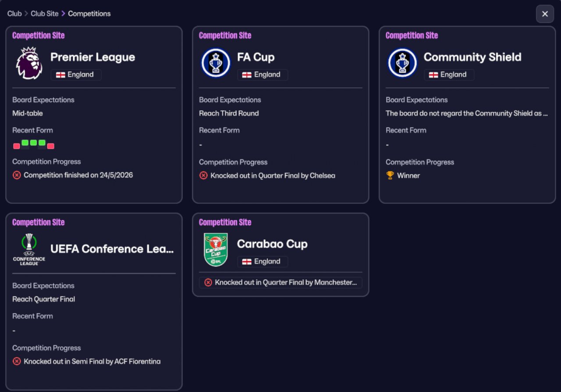
Task: Open the Premier League Competition Site link
Action: tap(39, 36)
